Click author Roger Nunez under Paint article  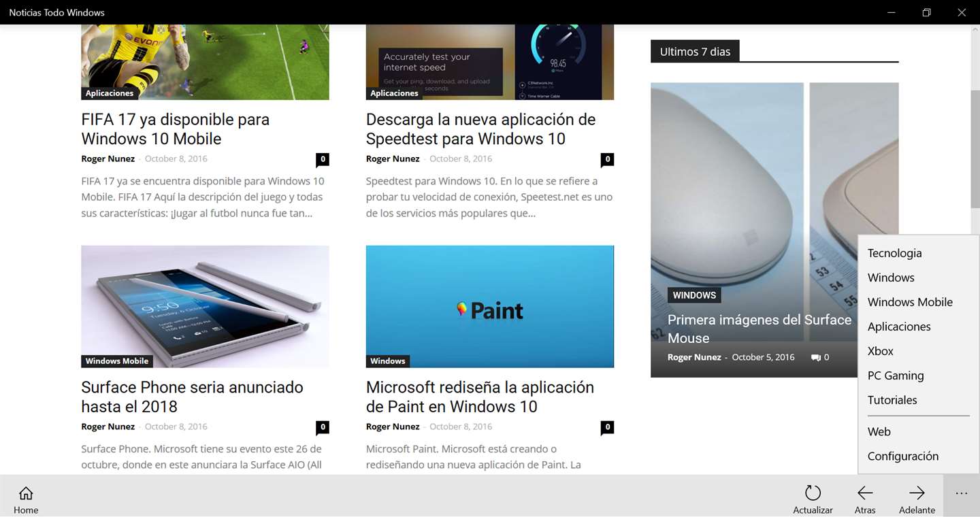[x=393, y=427]
